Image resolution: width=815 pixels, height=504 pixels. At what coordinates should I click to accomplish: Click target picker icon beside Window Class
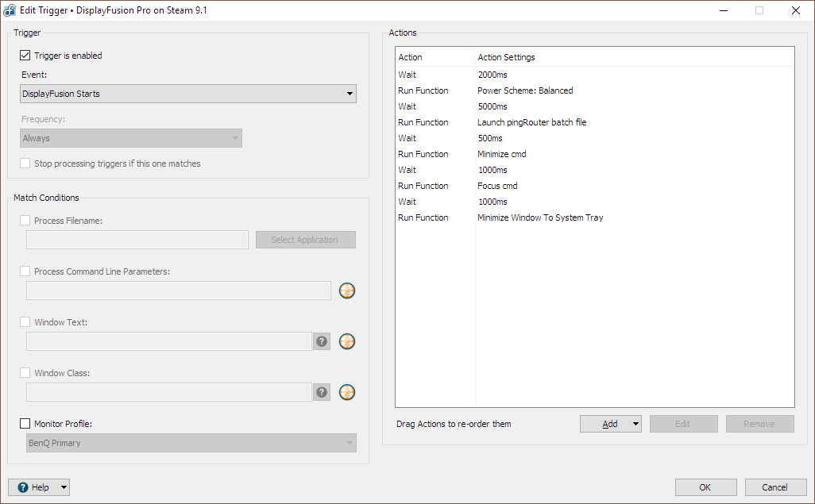346,392
